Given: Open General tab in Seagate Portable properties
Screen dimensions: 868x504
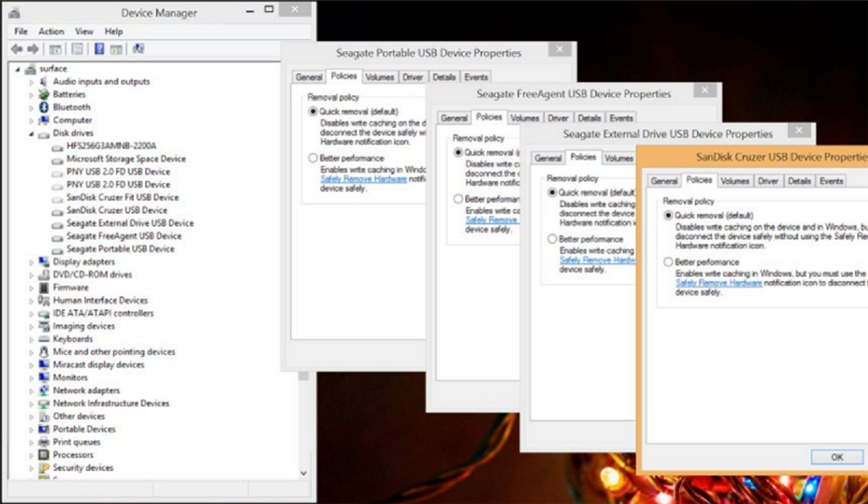Looking at the screenshot, I should [309, 77].
